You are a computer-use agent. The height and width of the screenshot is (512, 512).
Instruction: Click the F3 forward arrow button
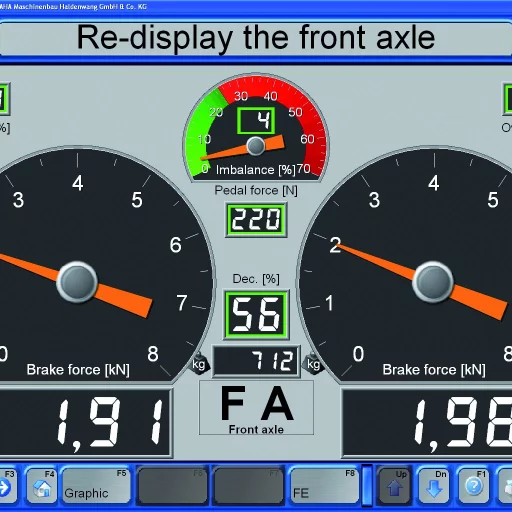tap(7, 485)
